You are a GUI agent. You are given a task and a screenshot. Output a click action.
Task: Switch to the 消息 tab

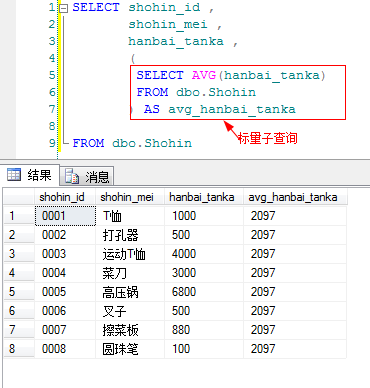click(87, 176)
